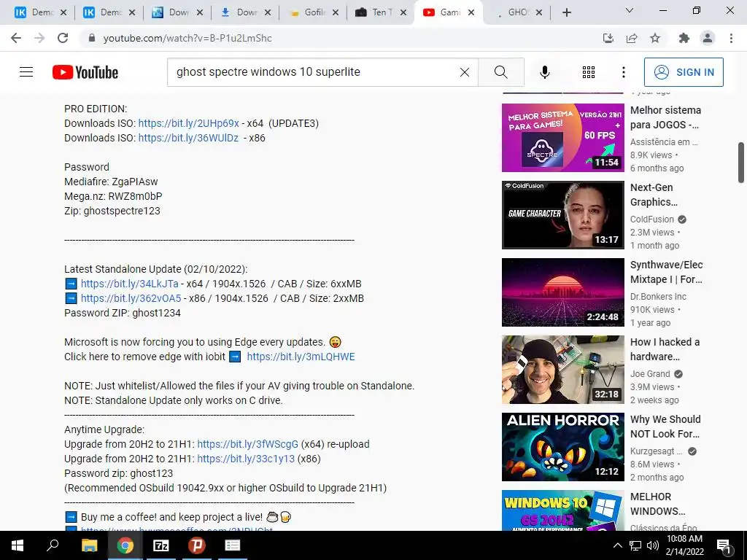Close the Gofile tab
The width and height of the screenshot is (747, 560).
click(336, 12)
